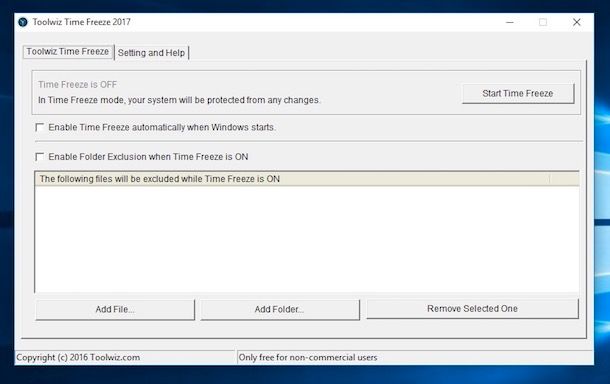Image resolution: width=610 pixels, height=384 pixels.
Task: Click the Start Time Freeze button
Action: coord(518,93)
